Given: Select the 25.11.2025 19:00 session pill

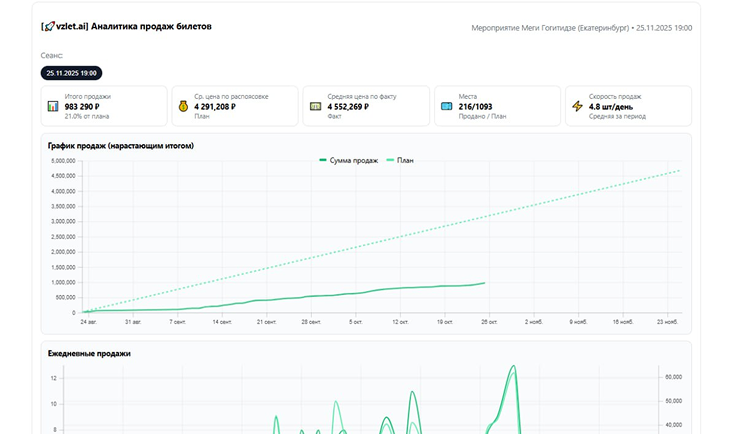Looking at the screenshot, I should coord(71,73).
